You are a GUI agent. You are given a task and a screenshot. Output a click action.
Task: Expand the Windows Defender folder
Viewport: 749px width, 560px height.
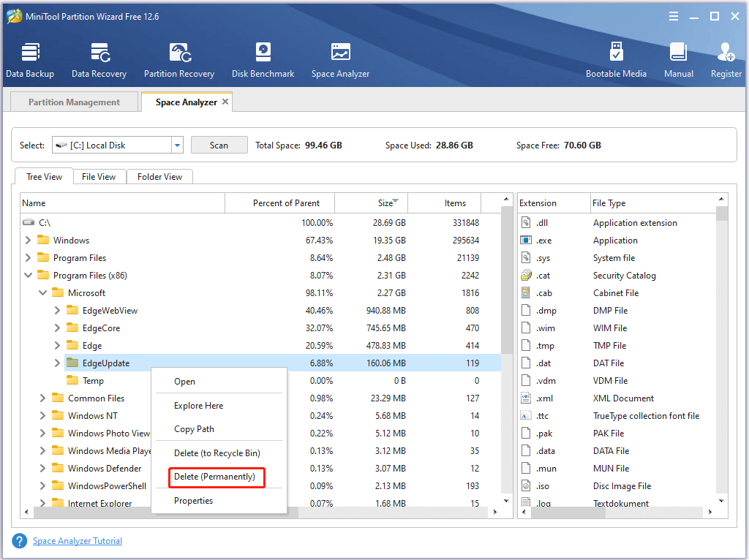[x=42, y=469]
